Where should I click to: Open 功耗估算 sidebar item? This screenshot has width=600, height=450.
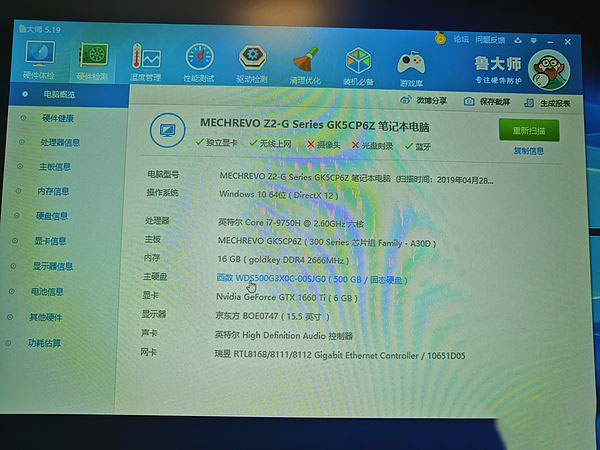(44, 343)
